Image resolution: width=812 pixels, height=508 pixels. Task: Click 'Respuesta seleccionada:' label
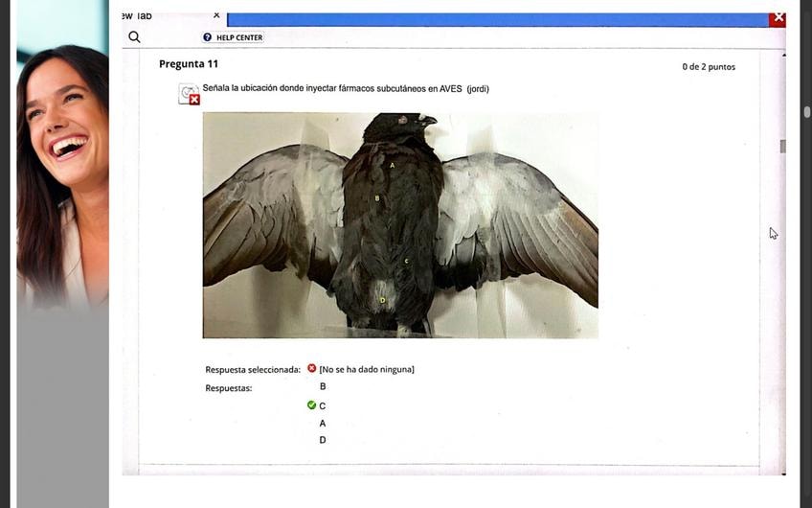click(253, 370)
